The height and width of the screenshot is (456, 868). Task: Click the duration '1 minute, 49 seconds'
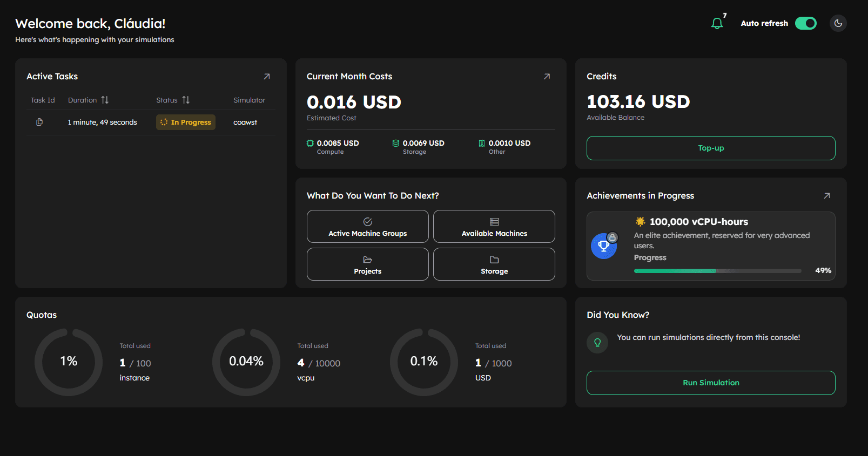tap(102, 122)
